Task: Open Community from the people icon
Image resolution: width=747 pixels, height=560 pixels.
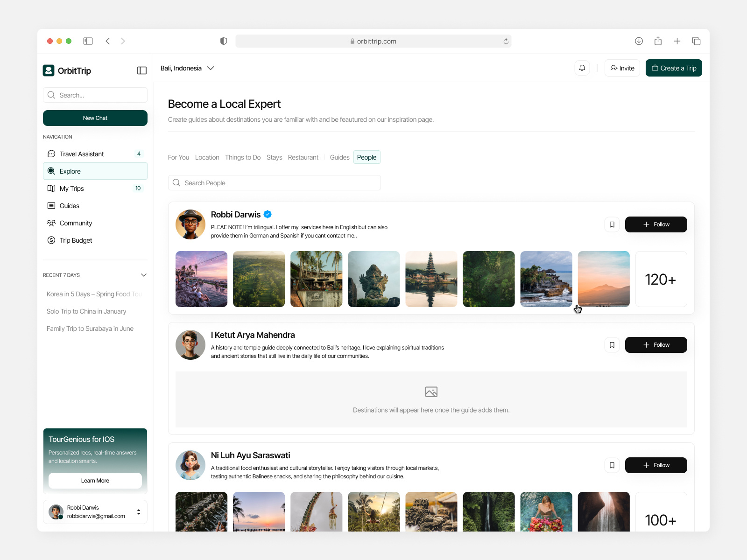Action: click(x=51, y=223)
